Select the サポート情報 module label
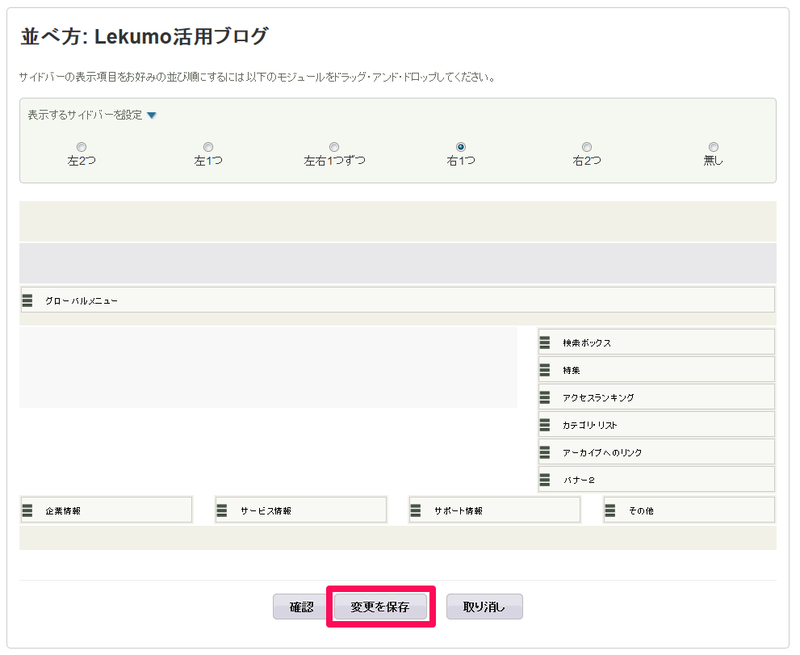800x655 pixels. [x=458, y=511]
